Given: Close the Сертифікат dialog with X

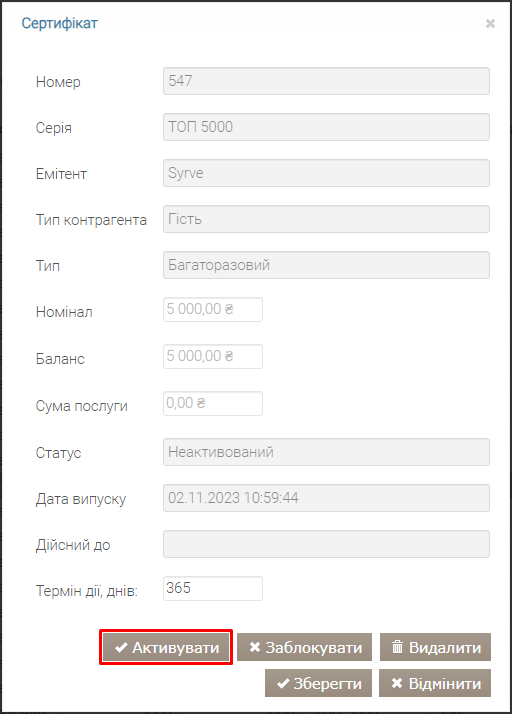Looking at the screenshot, I should tap(490, 23).
